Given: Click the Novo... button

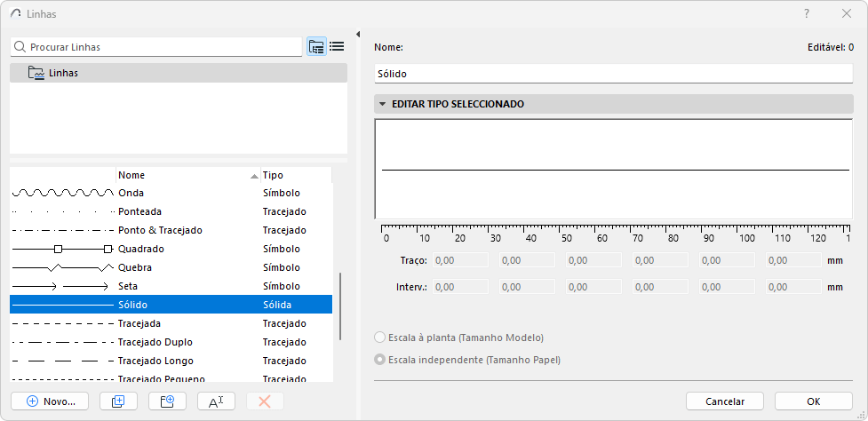Looking at the screenshot, I should click(50, 401).
